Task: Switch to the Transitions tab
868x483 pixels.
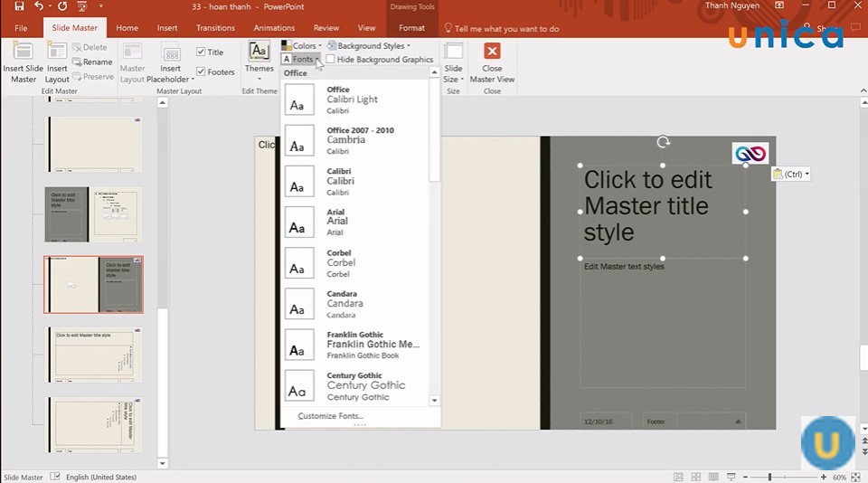Action: (215, 28)
